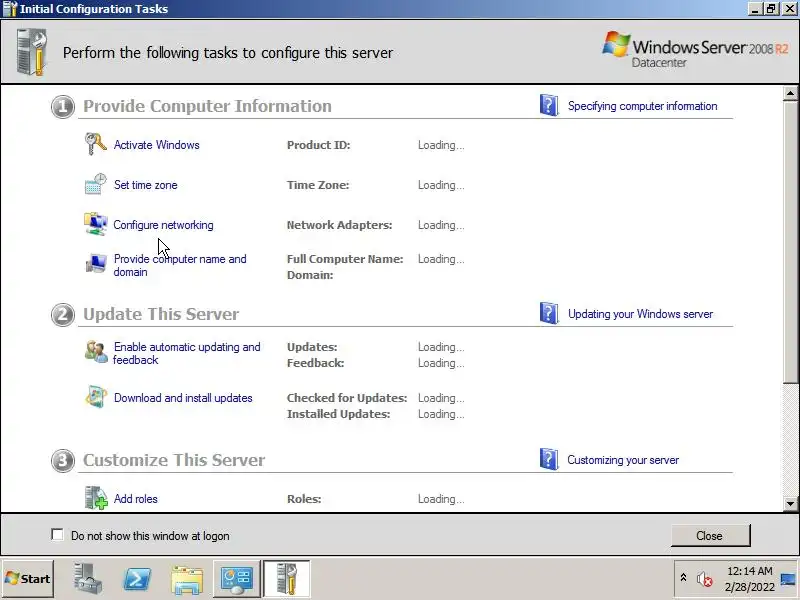Open the Configure networking link
Screen dimensions: 800x600
tap(163, 225)
